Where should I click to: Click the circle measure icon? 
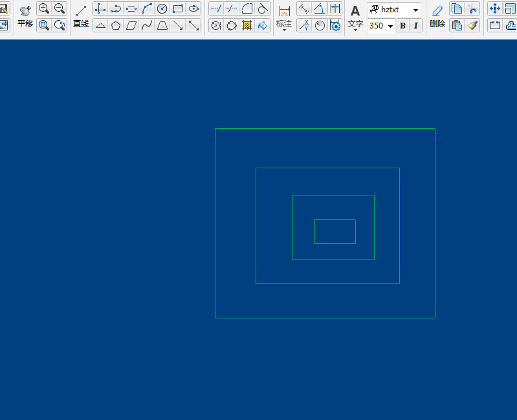click(216, 25)
